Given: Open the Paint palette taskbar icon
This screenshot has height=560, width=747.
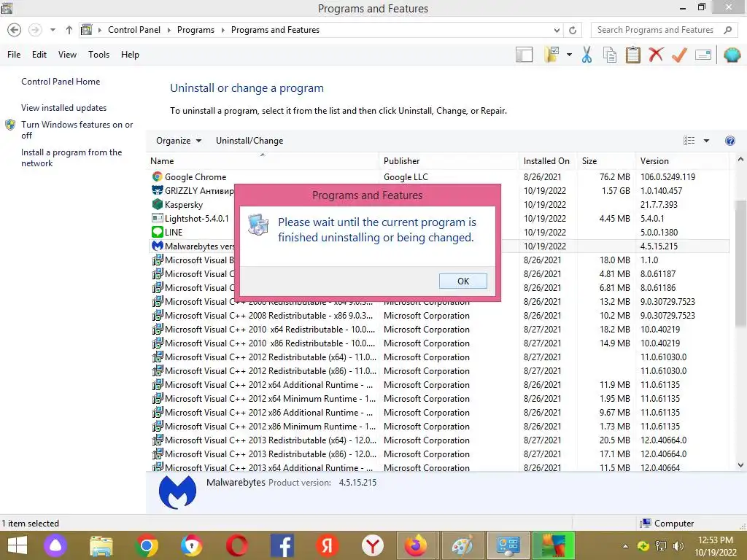Looking at the screenshot, I should tap(462, 545).
